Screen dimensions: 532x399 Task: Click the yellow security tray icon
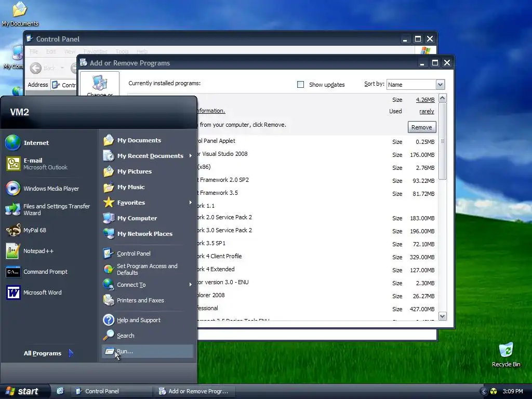coord(494,391)
